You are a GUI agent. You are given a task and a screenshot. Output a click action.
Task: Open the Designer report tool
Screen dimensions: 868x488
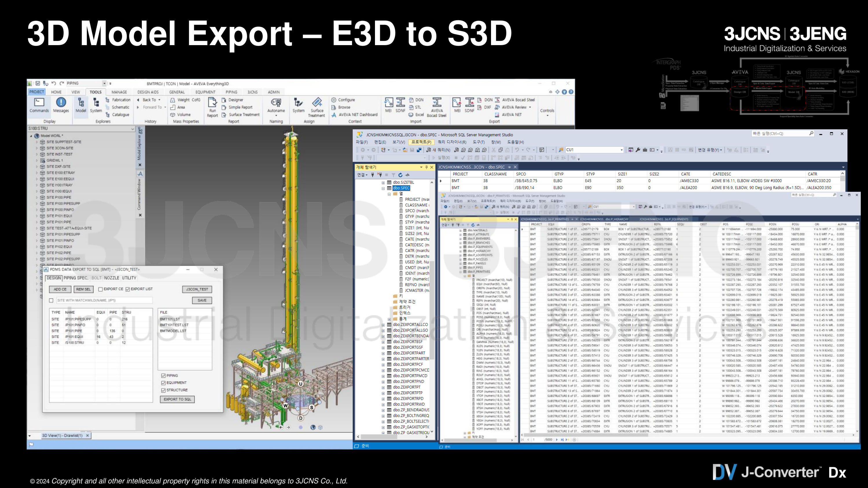(x=233, y=100)
